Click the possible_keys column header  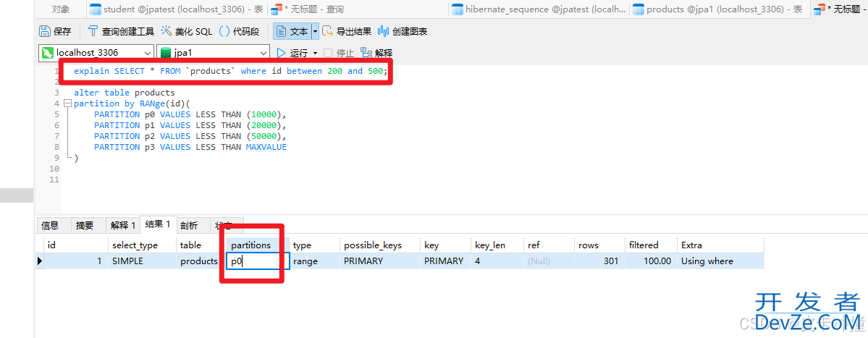(380, 245)
